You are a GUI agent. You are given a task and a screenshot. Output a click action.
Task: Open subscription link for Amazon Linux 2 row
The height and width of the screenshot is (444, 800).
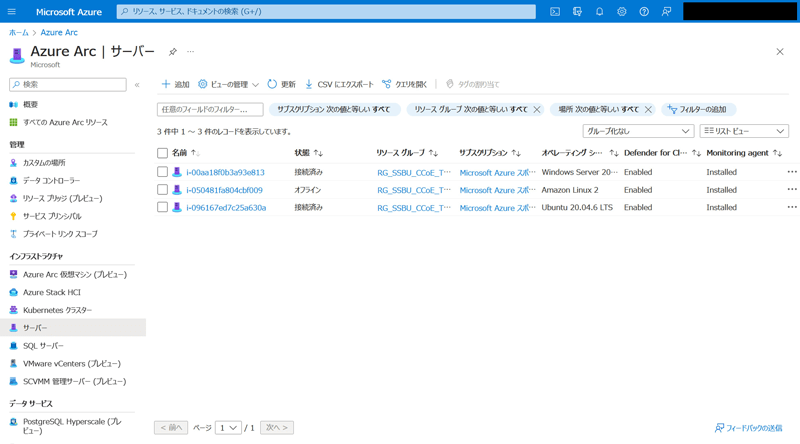point(497,190)
